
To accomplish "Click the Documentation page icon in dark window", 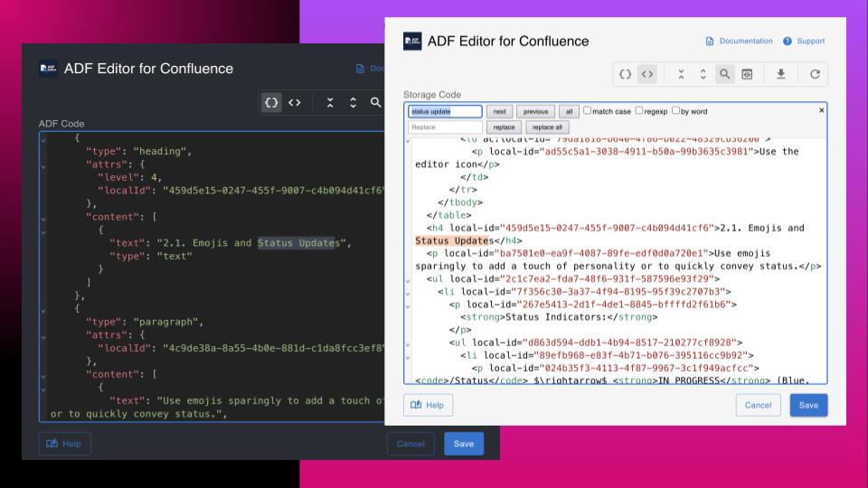I will [360, 69].
